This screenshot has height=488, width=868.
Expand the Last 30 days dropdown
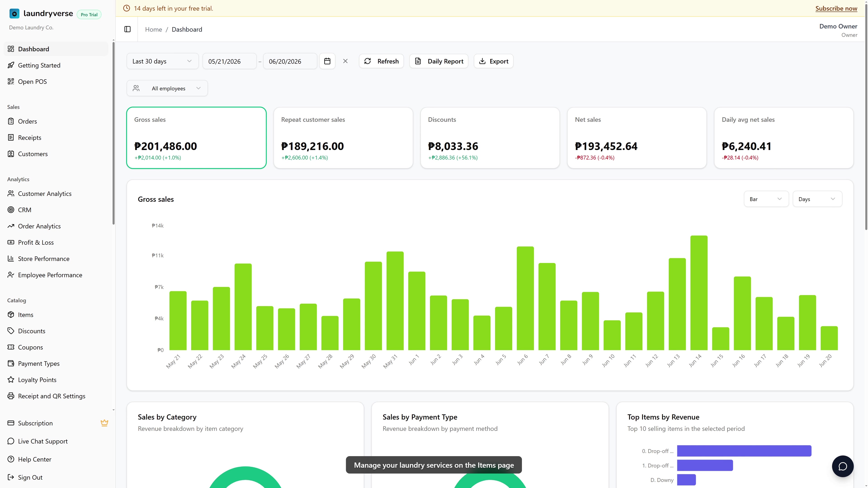point(163,61)
